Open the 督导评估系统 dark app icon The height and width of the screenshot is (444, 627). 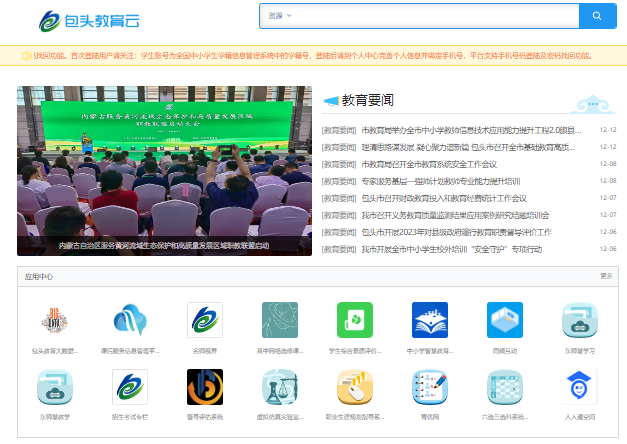[205, 386]
